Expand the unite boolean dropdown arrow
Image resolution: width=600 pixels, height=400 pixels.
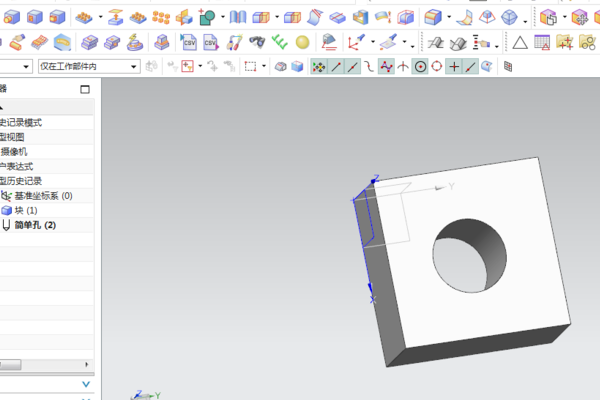223,17
